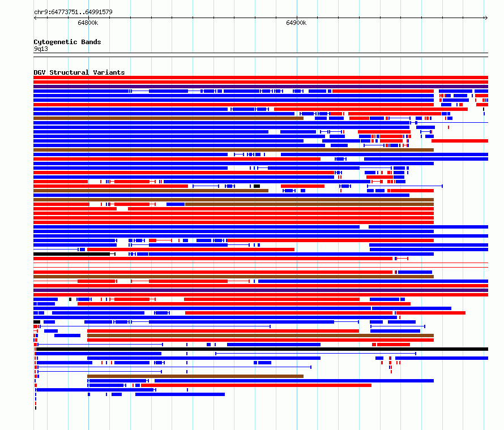Select the lowest brown variant bar
The image size is (504, 430).
tap(195, 376)
